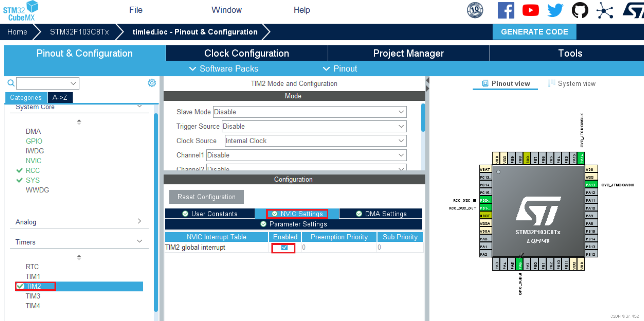The width and height of the screenshot is (644, 321).
Task: Select RTC in Timers list
Action: 32,266
